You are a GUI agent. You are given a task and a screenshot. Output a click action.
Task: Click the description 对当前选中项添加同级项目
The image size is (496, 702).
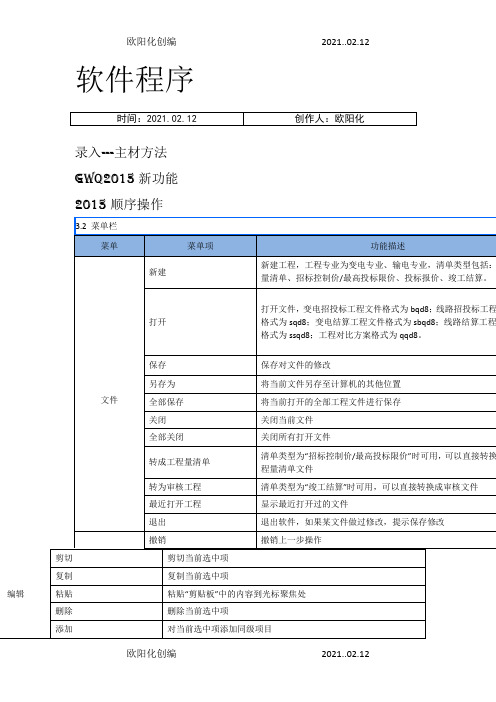pyautogui.click(x=219, y=629)
